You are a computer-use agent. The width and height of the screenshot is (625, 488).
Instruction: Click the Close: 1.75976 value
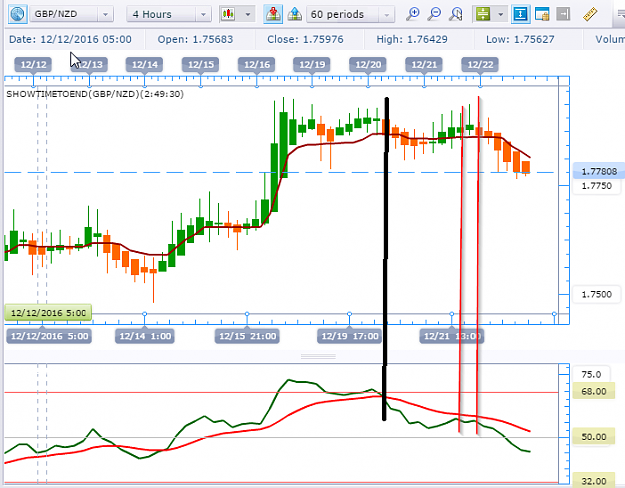pyautogui.click(x=305, y=39)
